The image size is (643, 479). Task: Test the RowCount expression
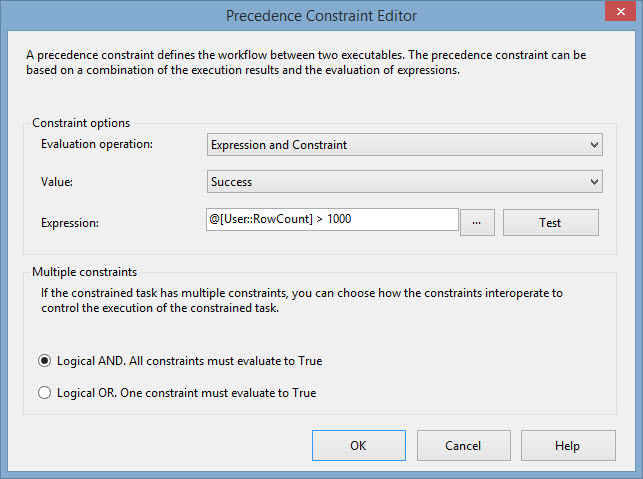pyautogui.click(x=551, y=223)
